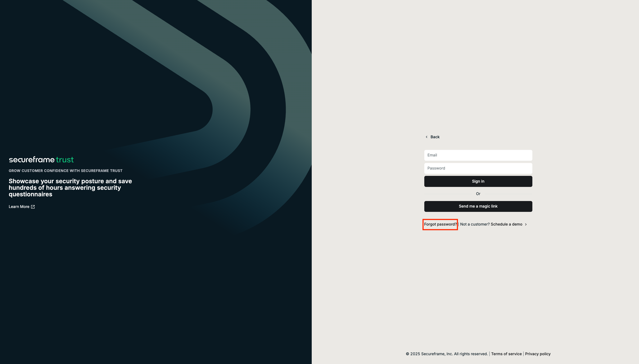Click the Back chevron arrow icon
Screen dimensions: 639x364
tap(427, 137)
